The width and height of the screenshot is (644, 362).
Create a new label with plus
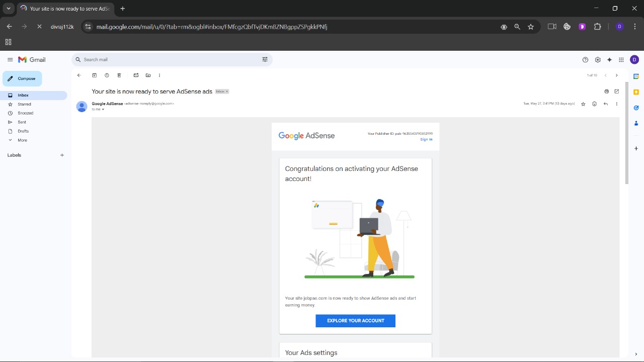tap(62, 155)
